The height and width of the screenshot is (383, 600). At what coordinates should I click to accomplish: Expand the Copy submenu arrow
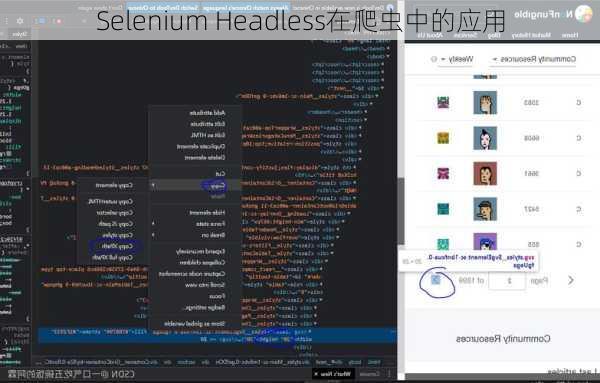tap(153, 186)
